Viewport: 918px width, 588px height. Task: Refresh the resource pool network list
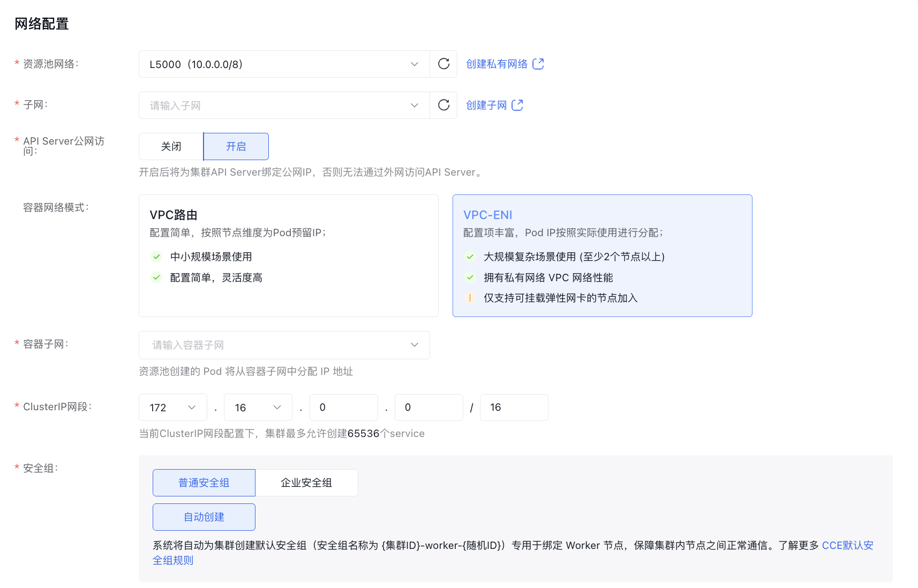[443, 64]
